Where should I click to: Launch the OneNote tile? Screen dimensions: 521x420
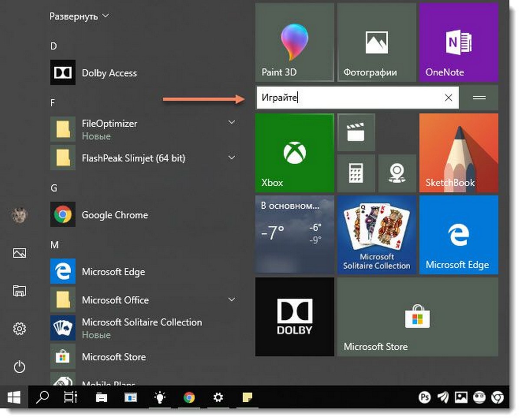458,42
